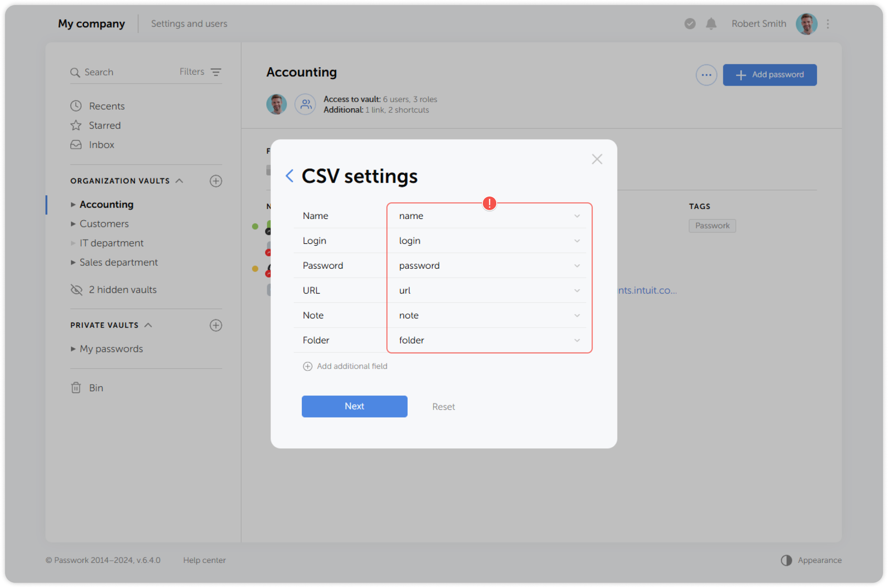Click the Next button
This screenshot has height=588, width=888.
(x=354, y=406)
